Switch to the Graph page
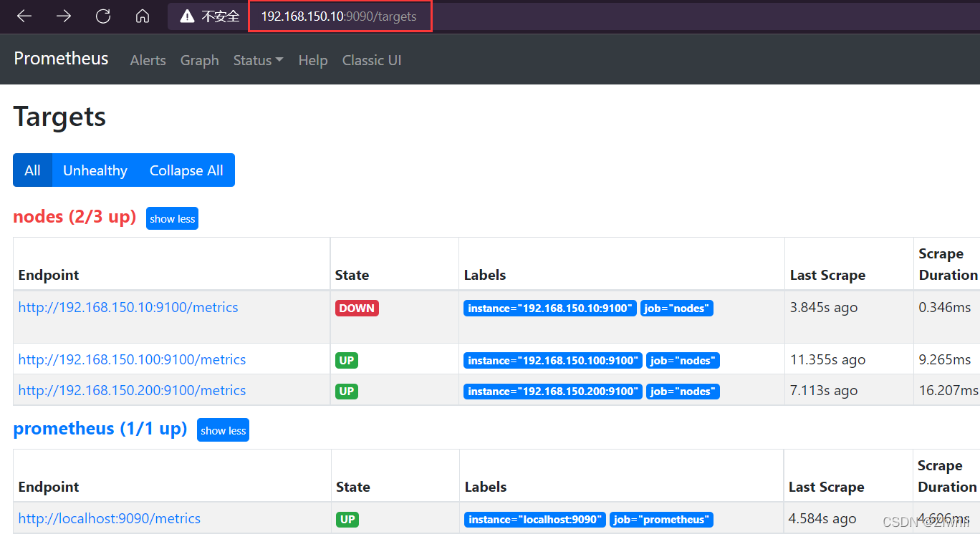This screenshot has height=534, width=980. point(199,60)
